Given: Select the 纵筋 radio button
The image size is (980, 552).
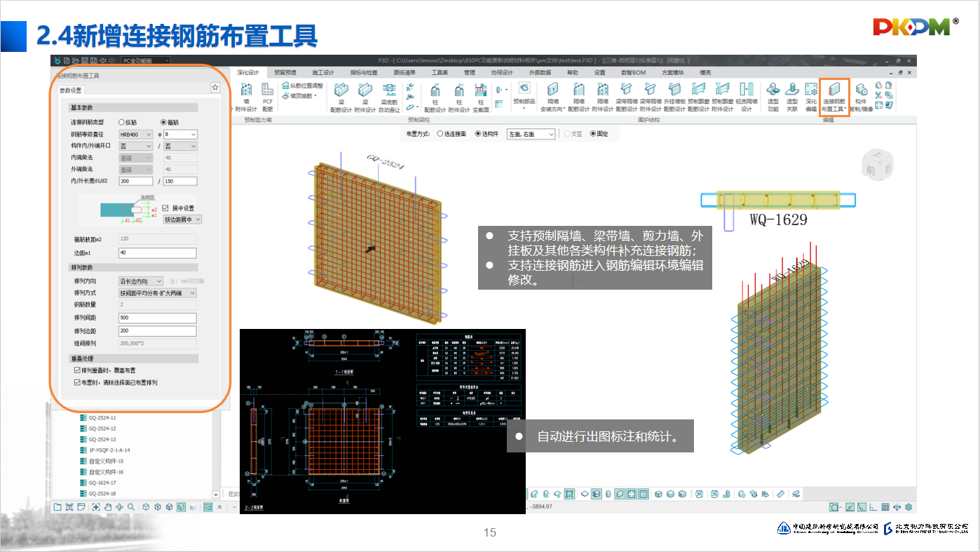Looking at the screenshot, I should 122,122.
